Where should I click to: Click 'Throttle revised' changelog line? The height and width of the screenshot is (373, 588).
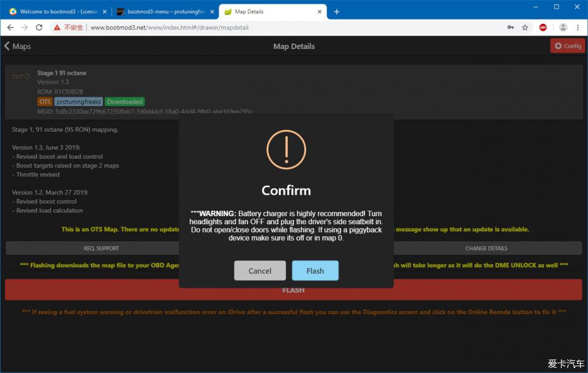coord(36,175)
